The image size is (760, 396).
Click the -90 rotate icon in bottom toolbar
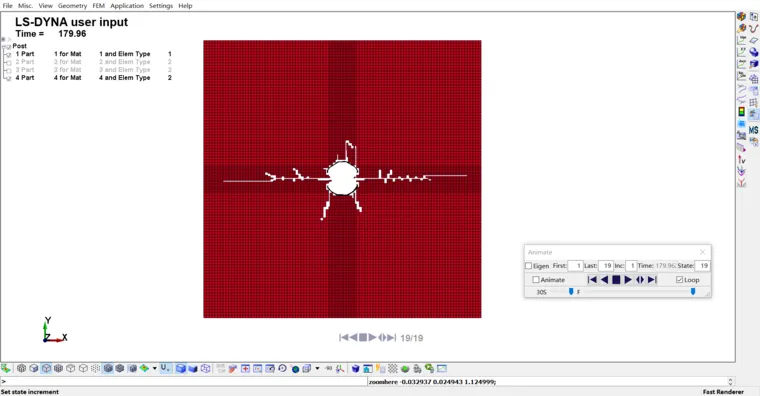click(x=329, y=368)
